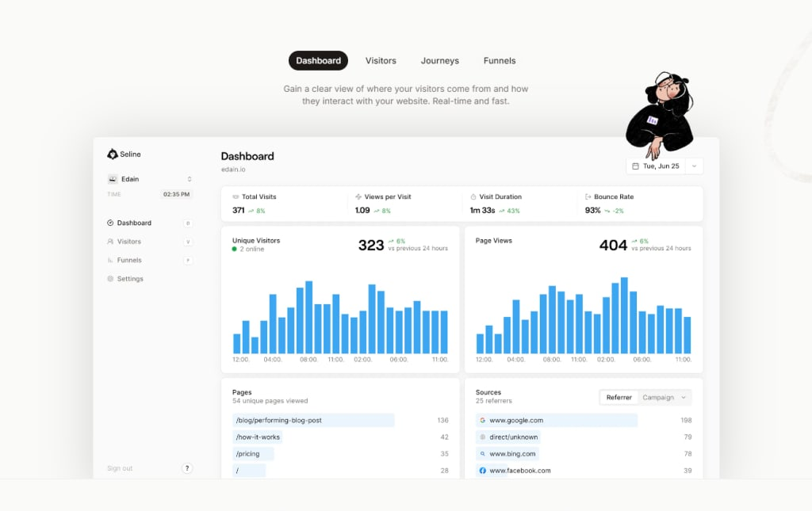Image resolution: width=812 pixels, height=511 pixels.
Task: Click the Bing search favicon
Action: pyautogui.click(x=483, y=454)
